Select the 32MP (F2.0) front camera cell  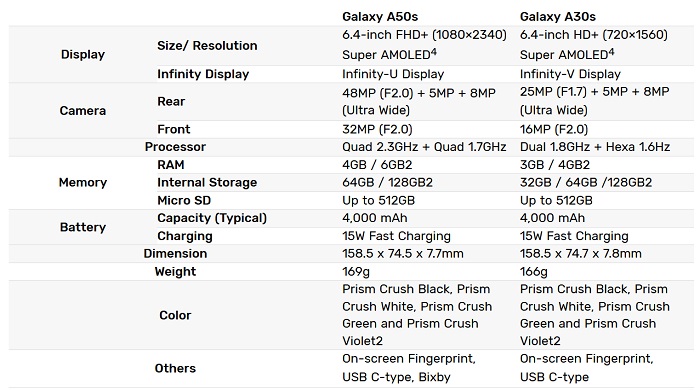[377, 129]
